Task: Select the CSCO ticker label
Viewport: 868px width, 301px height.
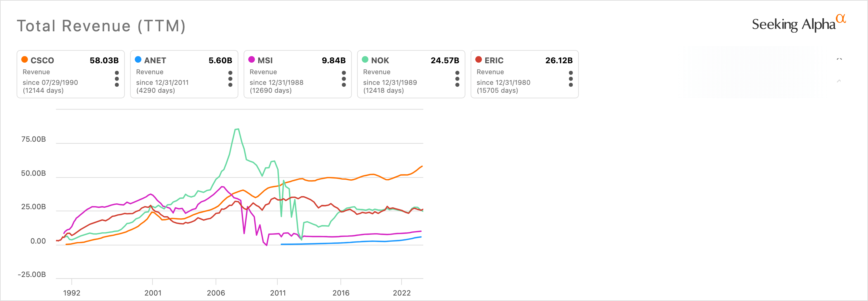Action: 42,61
